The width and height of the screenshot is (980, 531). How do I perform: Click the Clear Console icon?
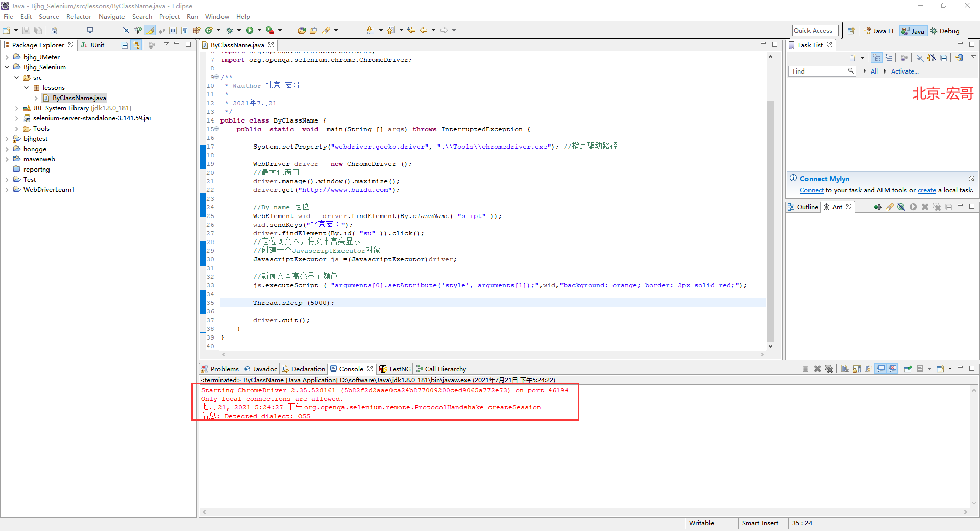(845, 369)
